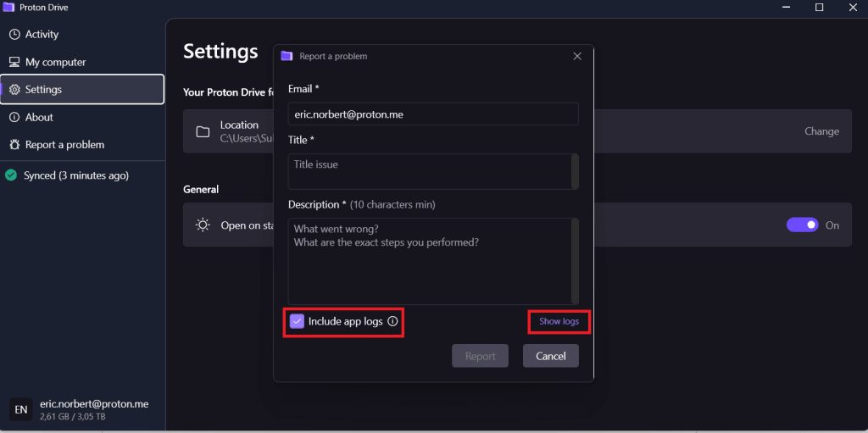Click the Title issue input field
Viewport: 868px width, 433px height.
pos(433,172)
